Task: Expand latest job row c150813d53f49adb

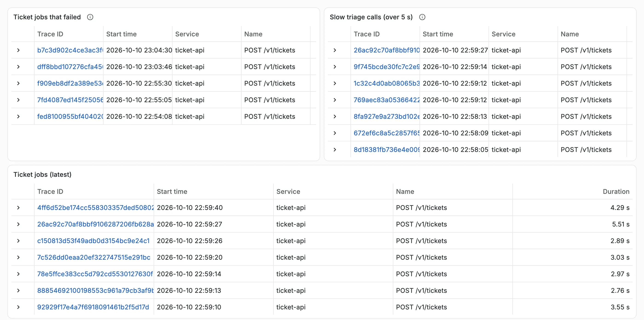Action: [18, 241]
